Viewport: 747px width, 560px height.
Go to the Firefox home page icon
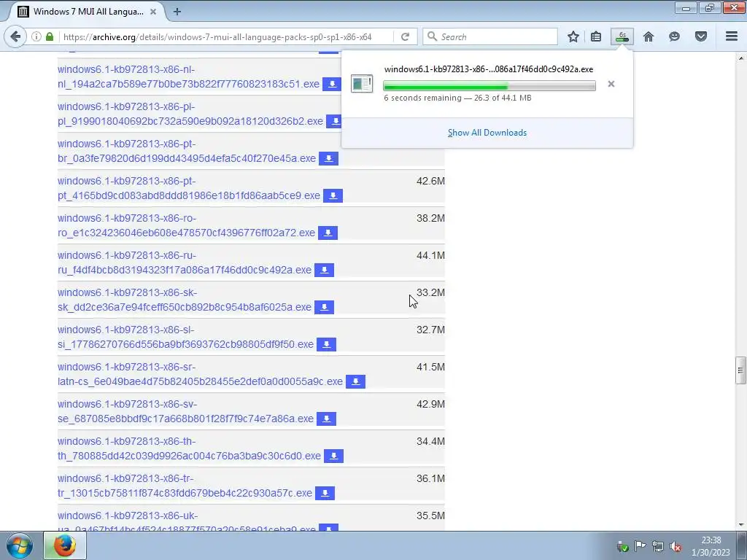[649, 36]
